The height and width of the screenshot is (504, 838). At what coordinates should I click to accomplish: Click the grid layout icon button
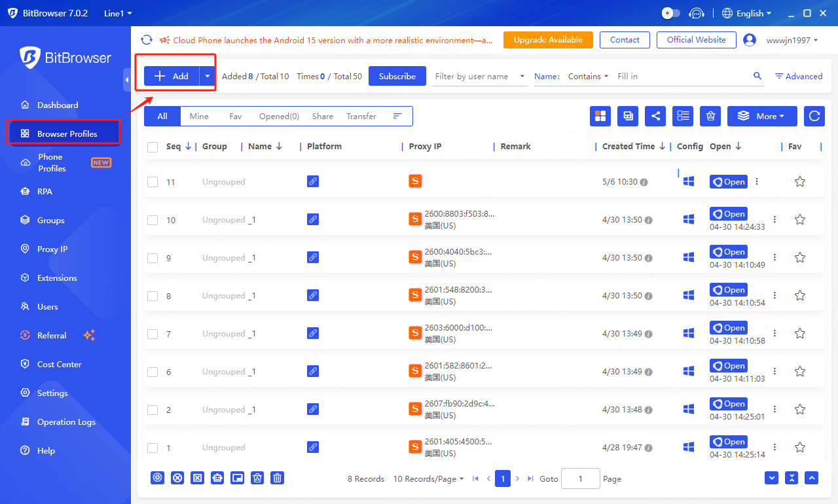point(600,116)
